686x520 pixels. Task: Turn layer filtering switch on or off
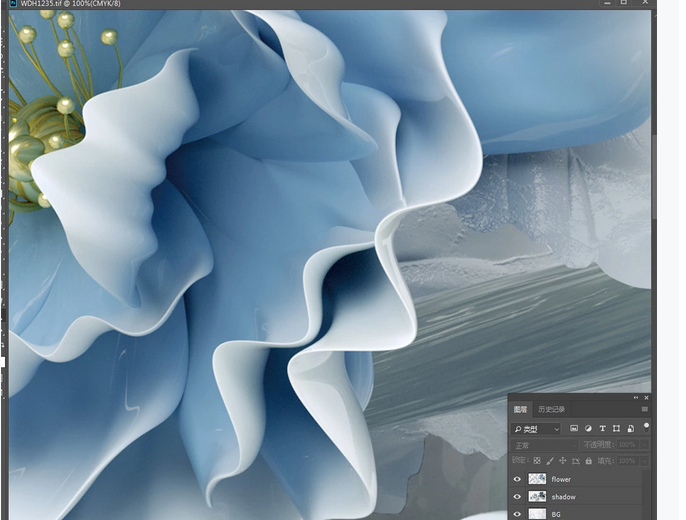646,426
